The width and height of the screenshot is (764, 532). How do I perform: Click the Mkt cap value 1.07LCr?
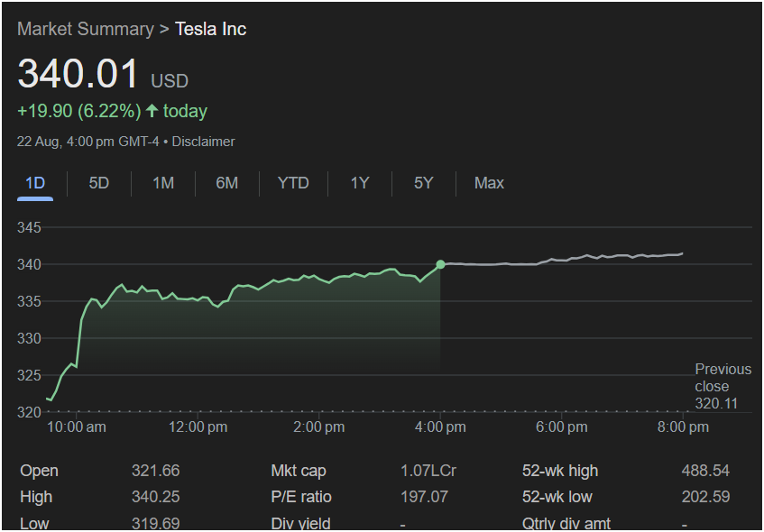point(428,471)
